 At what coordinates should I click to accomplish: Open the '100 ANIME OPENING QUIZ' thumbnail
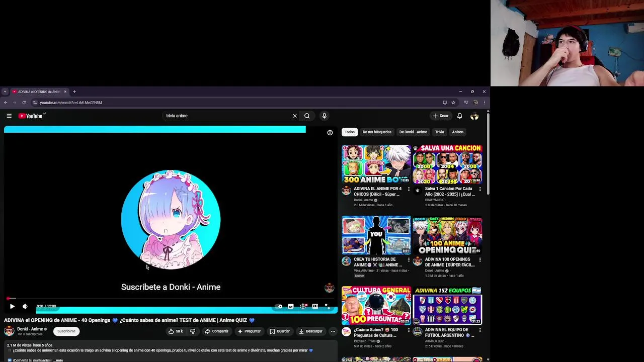447,235
